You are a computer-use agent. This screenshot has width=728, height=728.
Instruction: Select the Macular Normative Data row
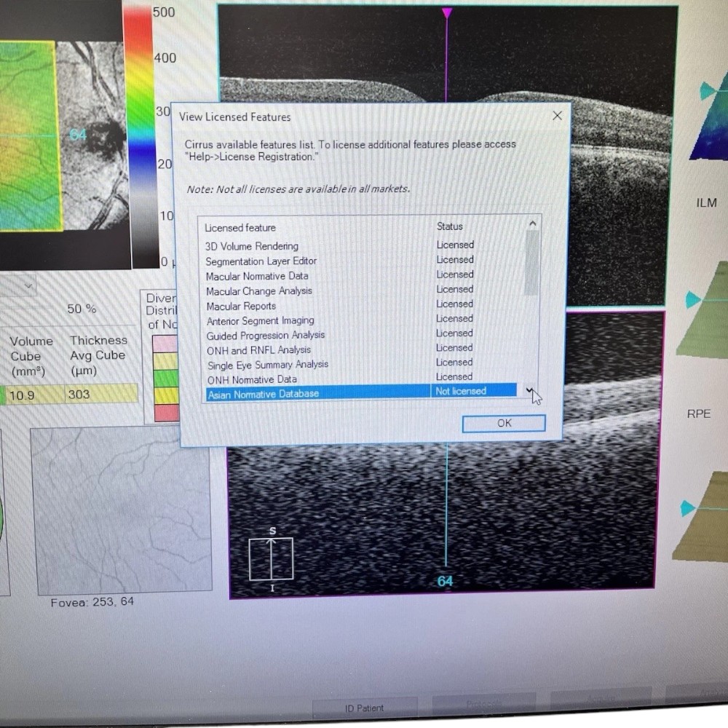coord(361,275)
